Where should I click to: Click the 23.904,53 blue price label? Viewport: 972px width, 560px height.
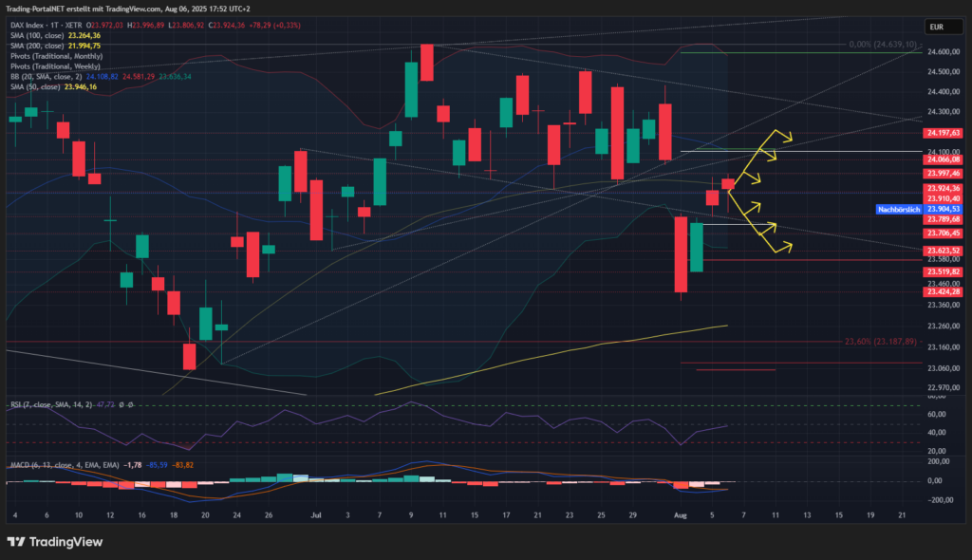pyautogui.click(x=944, y=209)
